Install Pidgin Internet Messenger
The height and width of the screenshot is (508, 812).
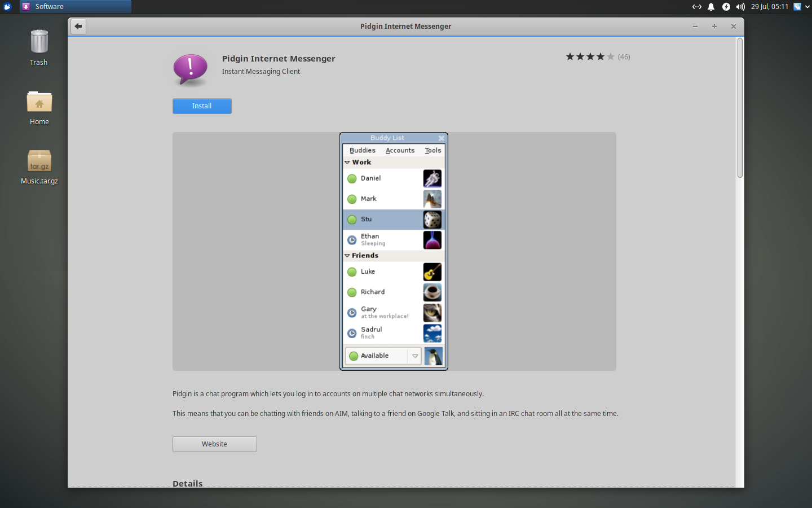tap(201, 106)
